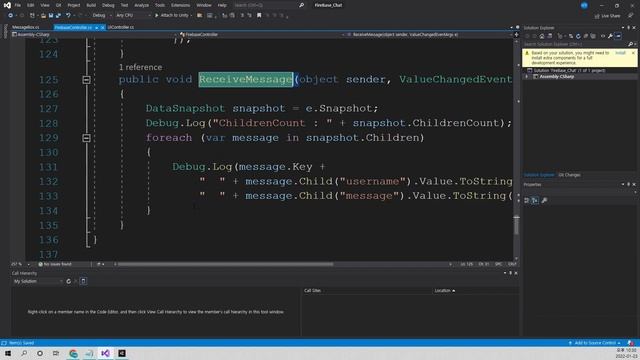Click the No issues found indicator

click(55, 264)
